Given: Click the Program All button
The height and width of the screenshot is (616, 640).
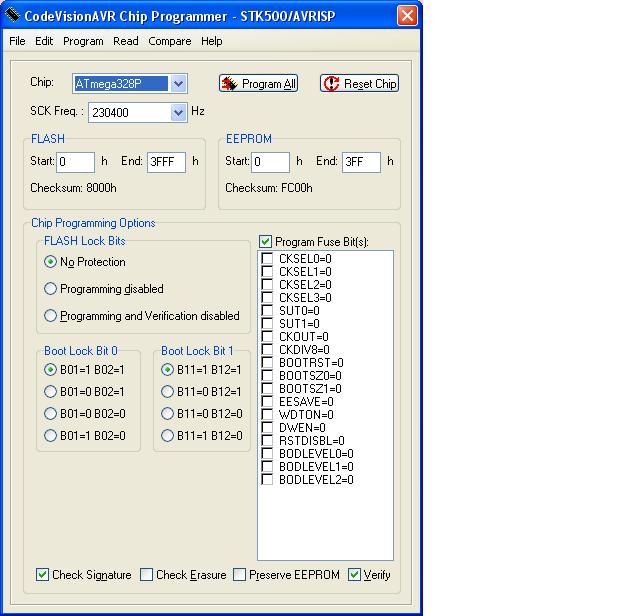Looking at the screenshot, I should point(258,84).
